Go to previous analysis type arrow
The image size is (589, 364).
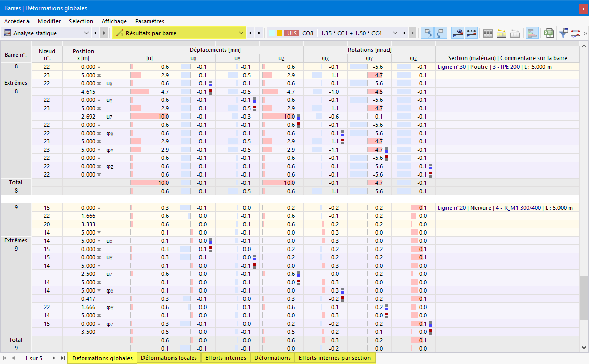coord(95,33)
